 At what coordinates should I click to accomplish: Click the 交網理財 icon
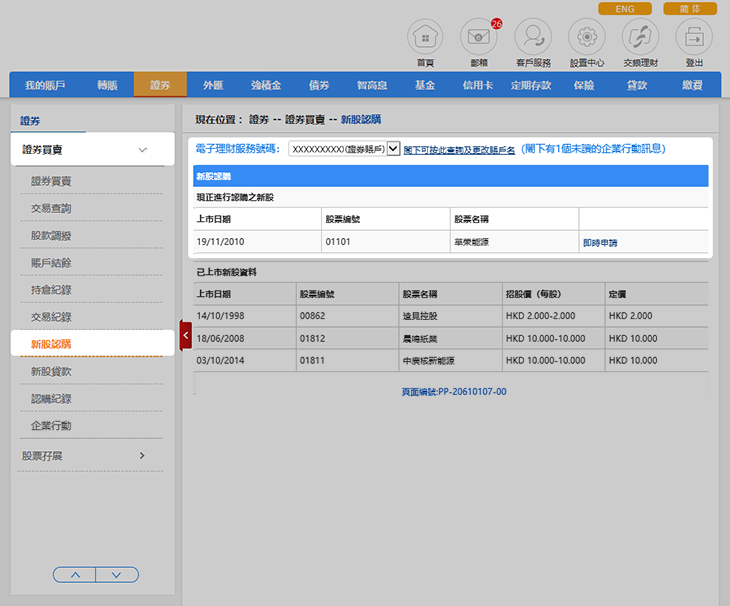(x=640, y=38)
